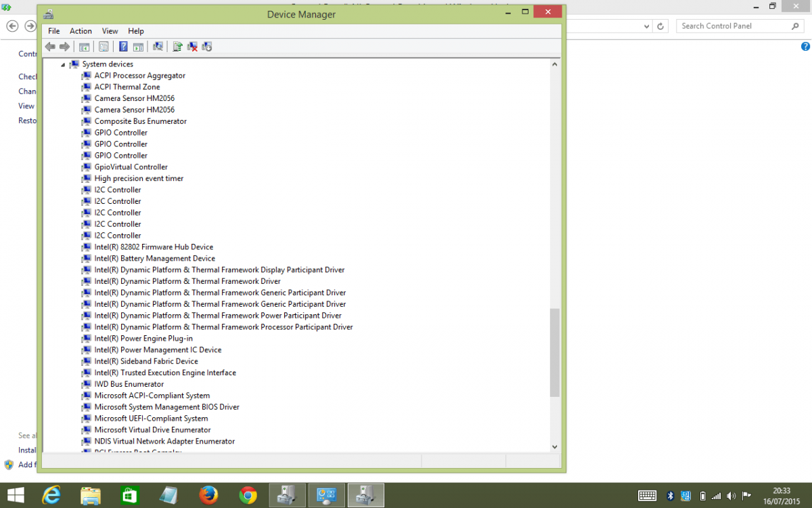Open the Help menu
Image resolution: width=812 pixels, height=508 pixels.
point(136,31)
